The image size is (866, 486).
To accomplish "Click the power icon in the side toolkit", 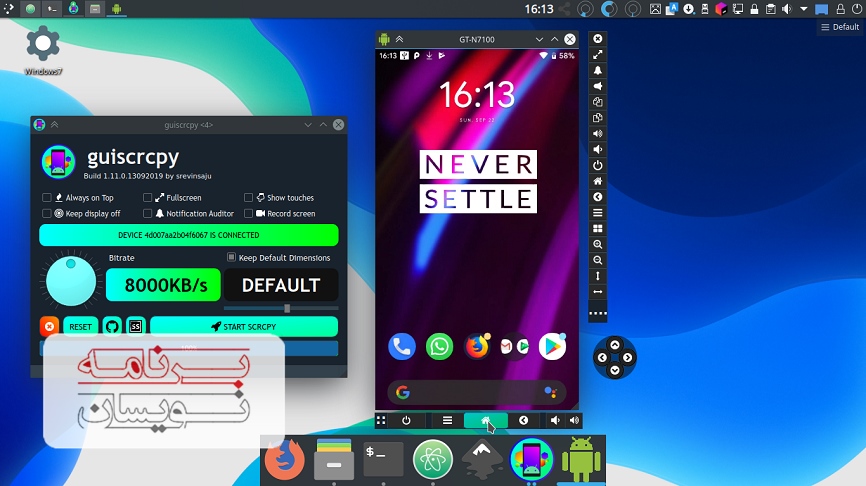I will coord(598,165).
